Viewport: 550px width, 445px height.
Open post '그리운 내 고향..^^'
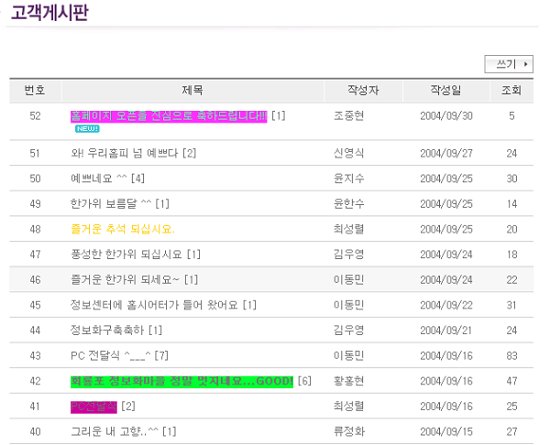[114, 431]
